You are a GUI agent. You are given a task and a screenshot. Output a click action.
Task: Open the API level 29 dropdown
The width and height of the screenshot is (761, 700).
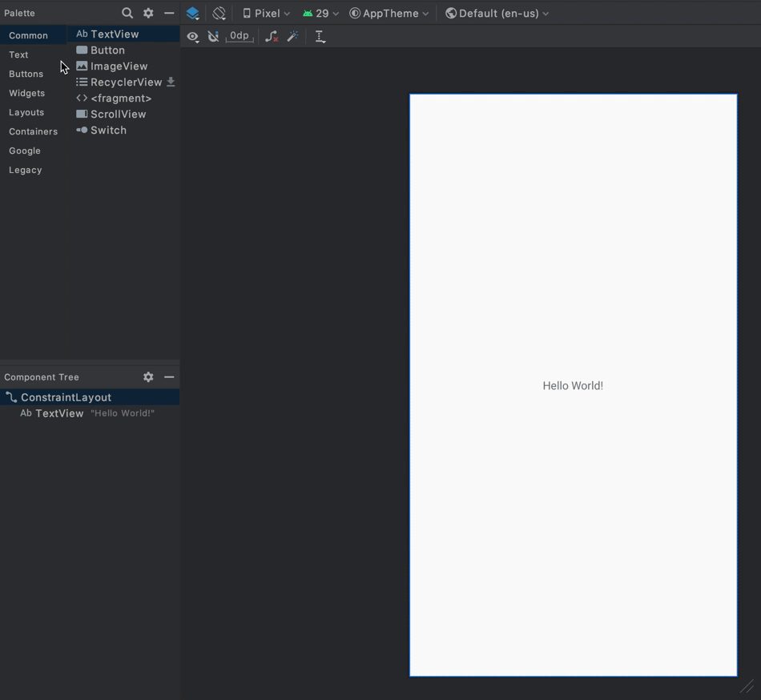tap(320, 14)
